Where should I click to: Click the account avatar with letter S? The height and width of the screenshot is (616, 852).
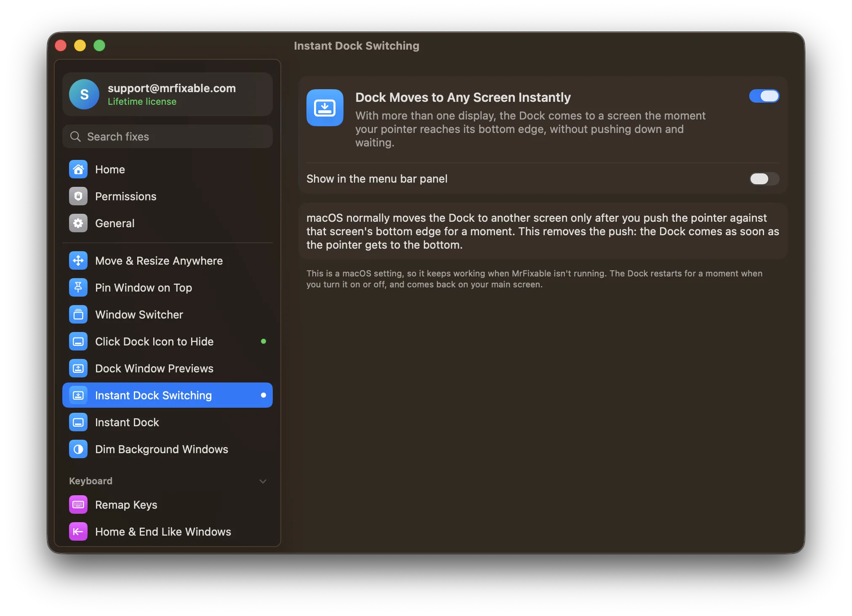pyautogui.click(x=84, y=94)
